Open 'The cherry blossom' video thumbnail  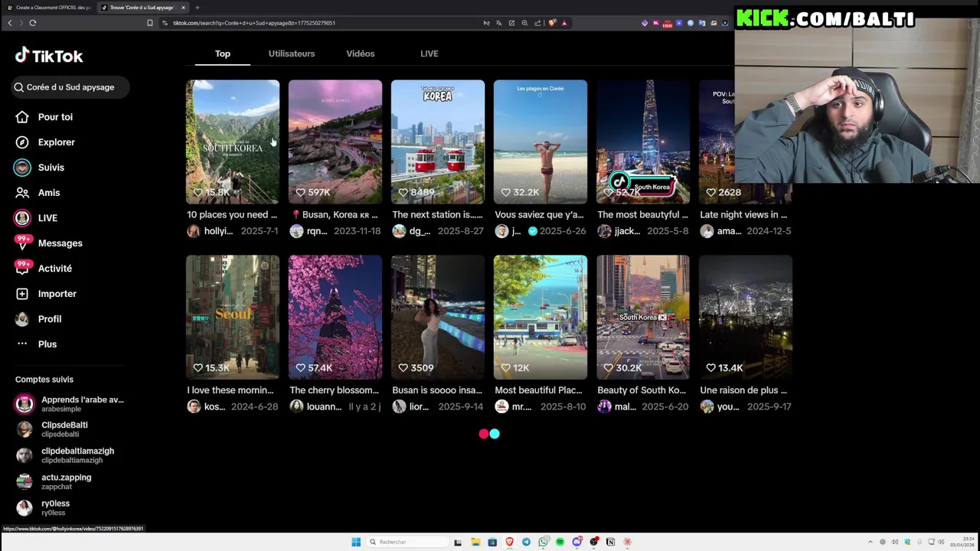pyautogui.click(x=335, y=317)
